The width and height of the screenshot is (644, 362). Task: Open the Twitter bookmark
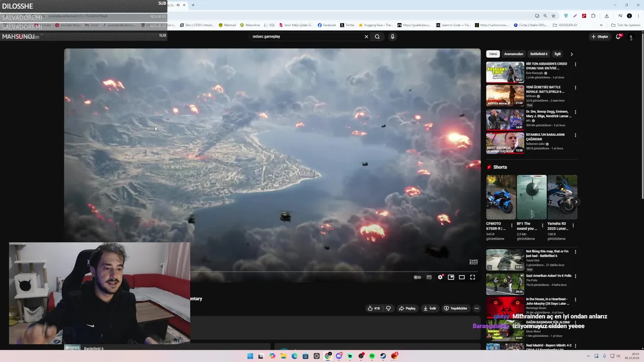point(347,25)
